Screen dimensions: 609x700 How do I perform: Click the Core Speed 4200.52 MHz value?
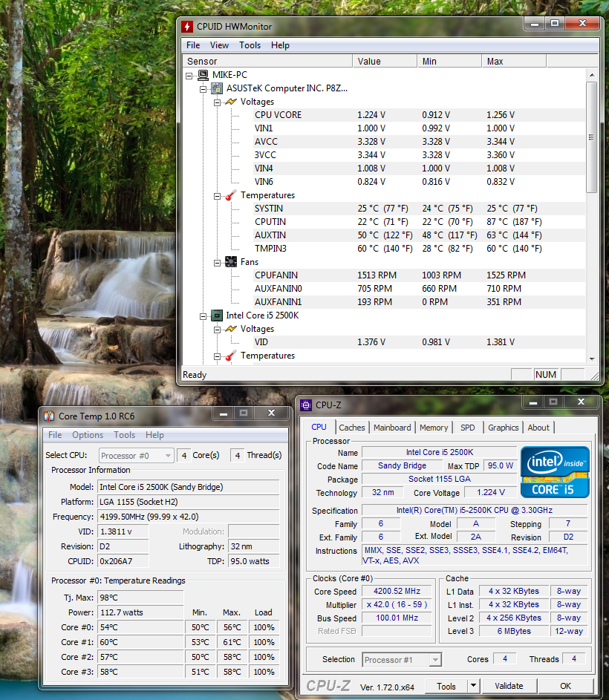point(397,591)
